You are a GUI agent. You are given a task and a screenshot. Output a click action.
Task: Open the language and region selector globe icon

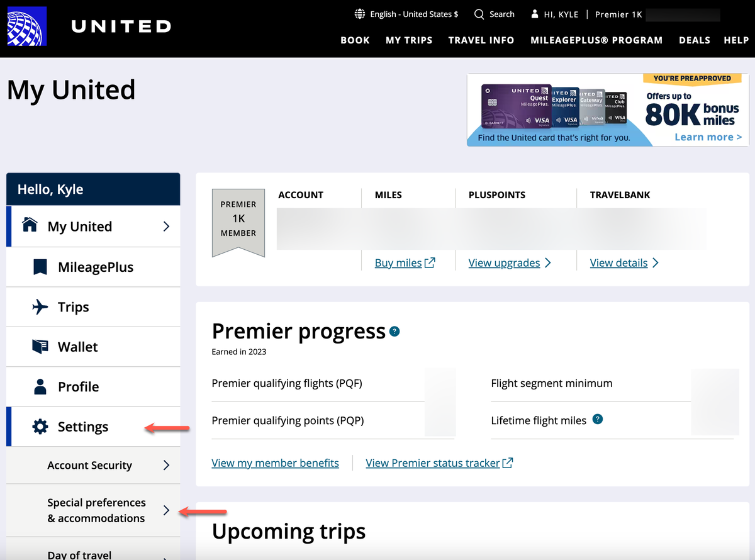[360, 13]
